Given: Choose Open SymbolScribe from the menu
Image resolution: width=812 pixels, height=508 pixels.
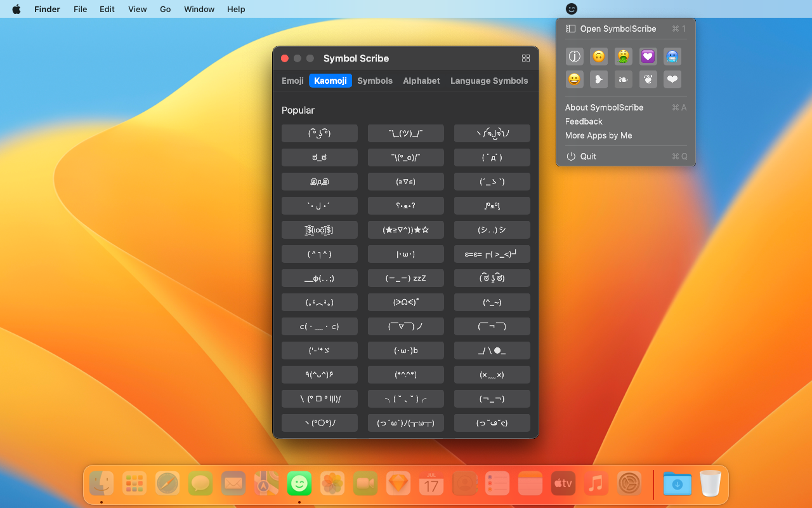Looking at the screenshot, I should tap(625, 29).
